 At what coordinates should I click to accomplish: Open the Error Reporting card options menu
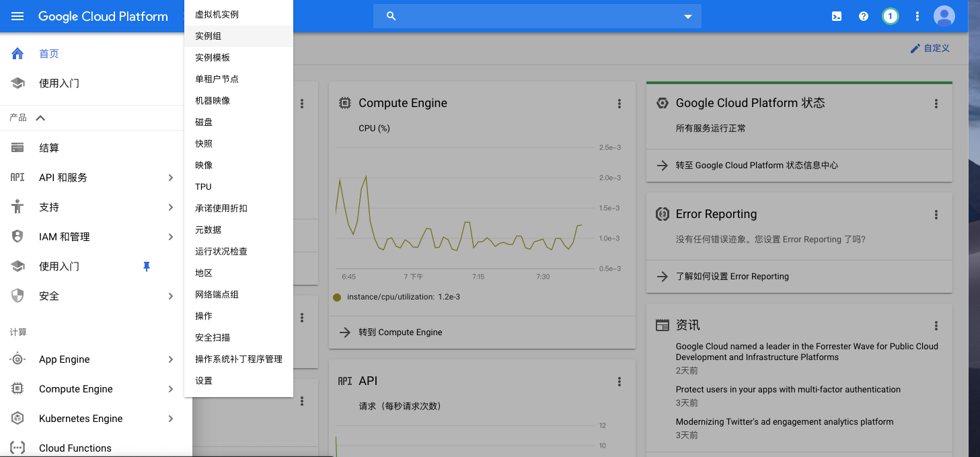coord(936,215)
